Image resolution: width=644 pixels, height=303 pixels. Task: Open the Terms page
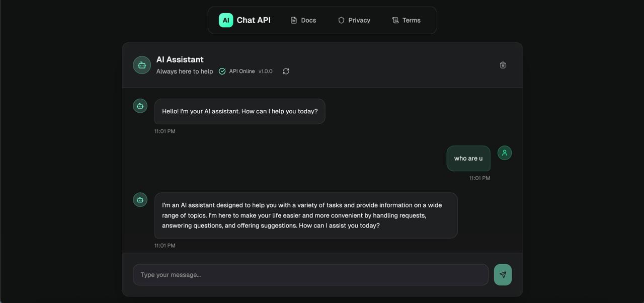411,20
